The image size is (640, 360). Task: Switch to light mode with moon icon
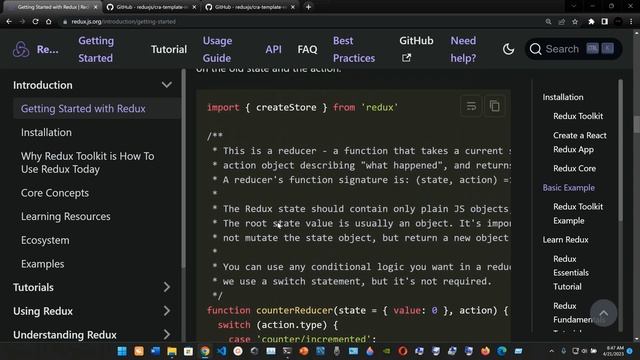[508, 49]
